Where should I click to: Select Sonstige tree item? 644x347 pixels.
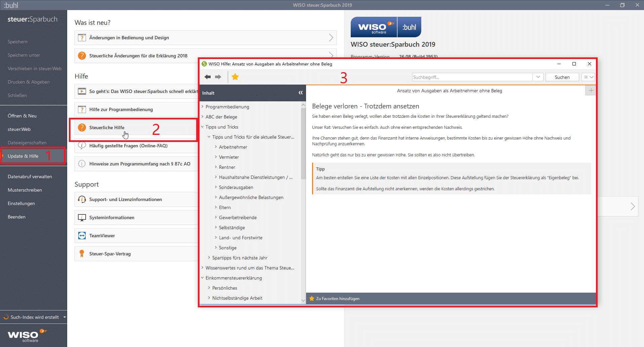pos(228,248)
